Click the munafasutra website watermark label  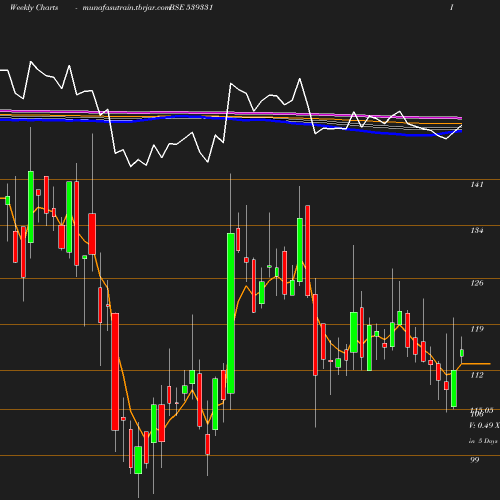click(126, 8)
